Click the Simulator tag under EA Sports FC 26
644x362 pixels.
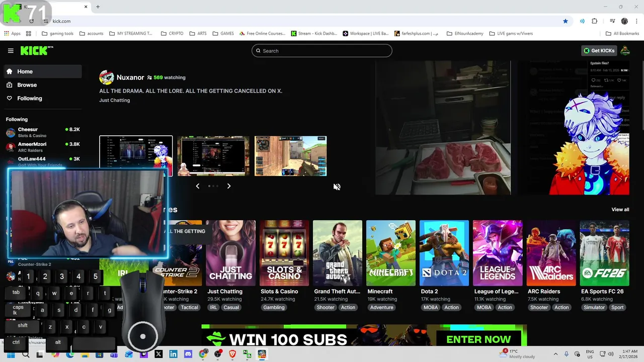(x=594, y=307)
